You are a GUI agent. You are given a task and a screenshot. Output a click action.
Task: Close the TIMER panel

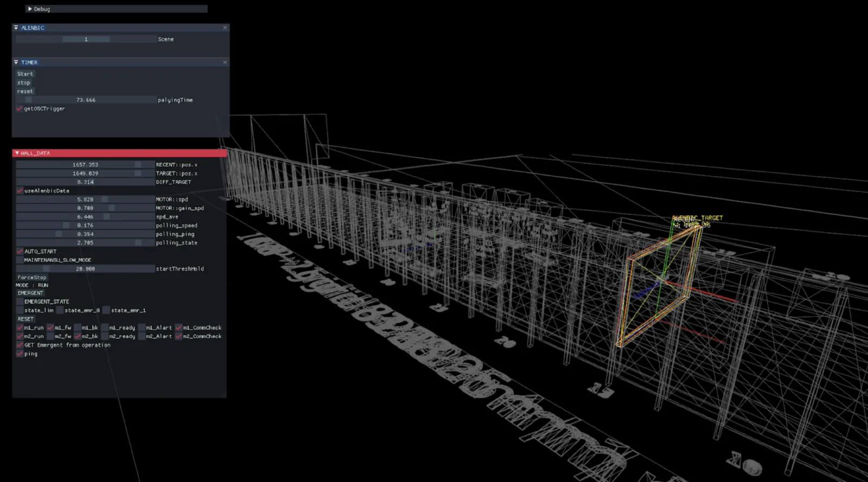(225, 62)
